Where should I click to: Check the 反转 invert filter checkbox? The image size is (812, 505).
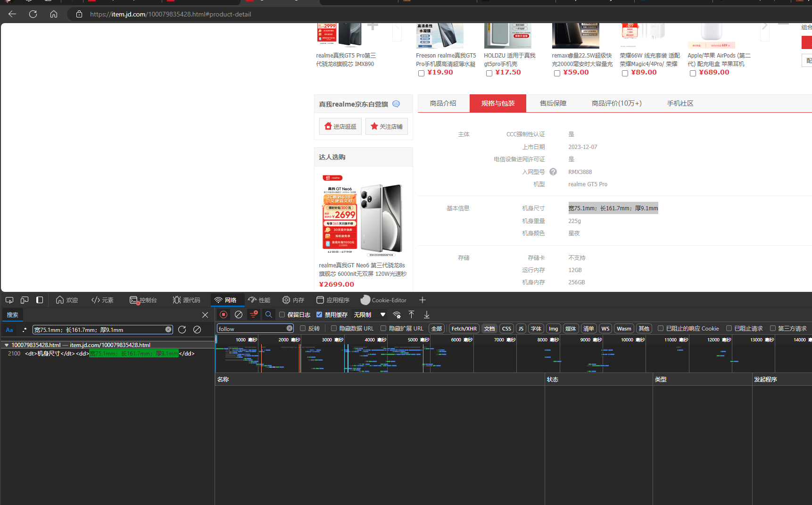pos(303,328)
